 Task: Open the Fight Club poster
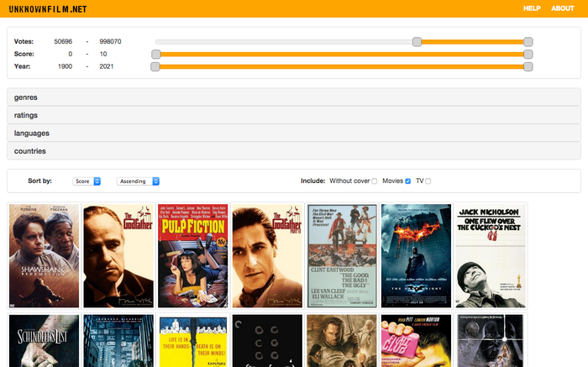[417, 341]
